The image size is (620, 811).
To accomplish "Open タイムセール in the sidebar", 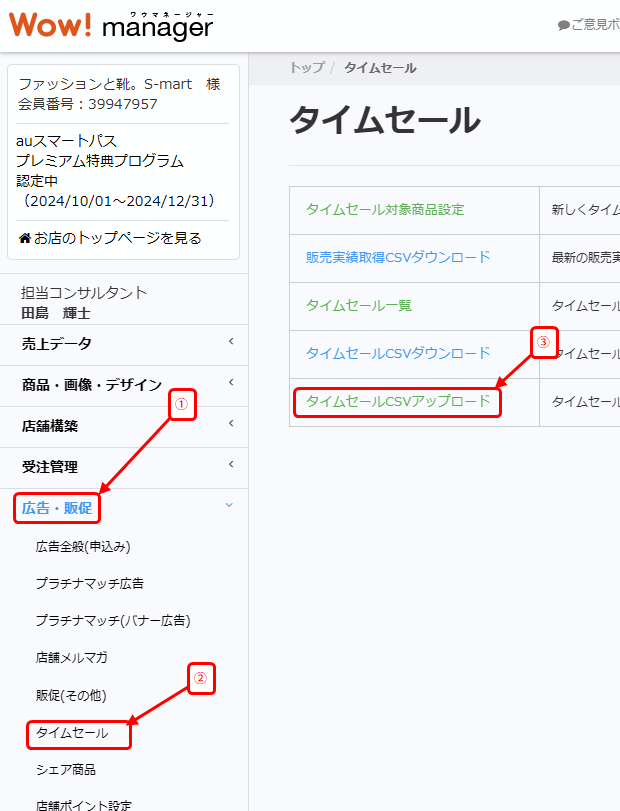I will [x=72, y=733].
